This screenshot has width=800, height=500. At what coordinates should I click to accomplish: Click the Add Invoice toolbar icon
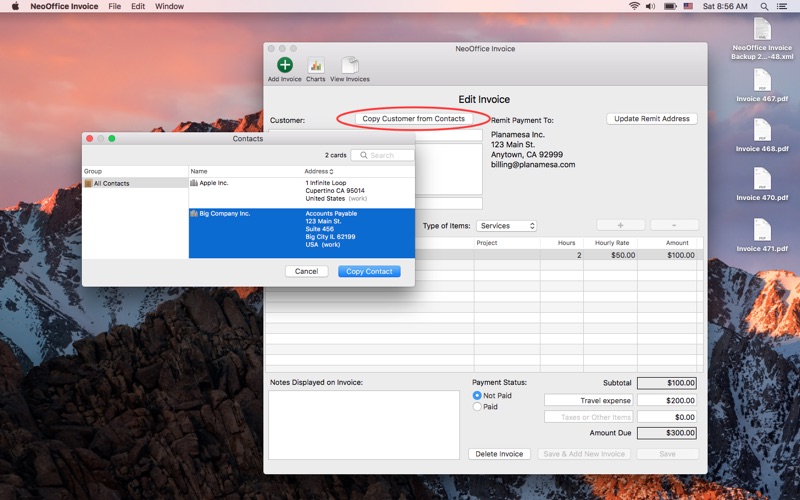pos(284,65)
